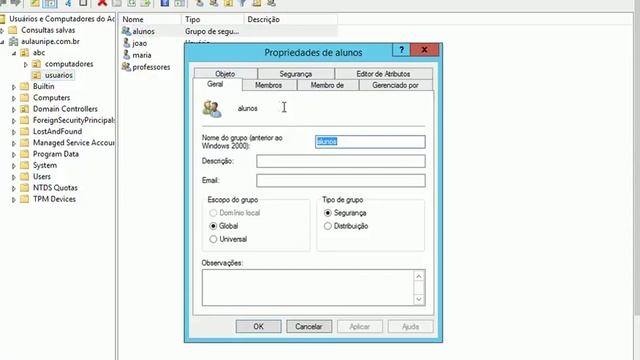640x360 pixels.
Task: Expand the computadores tree node
Action: coord(25,64)
